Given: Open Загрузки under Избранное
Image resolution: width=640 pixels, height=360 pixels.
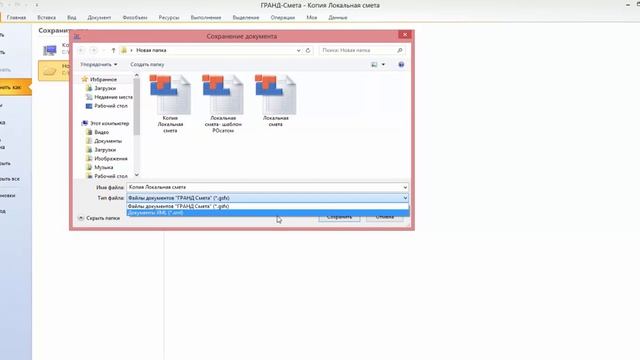Looking at the screenshot, I should (x=101, y=88).
